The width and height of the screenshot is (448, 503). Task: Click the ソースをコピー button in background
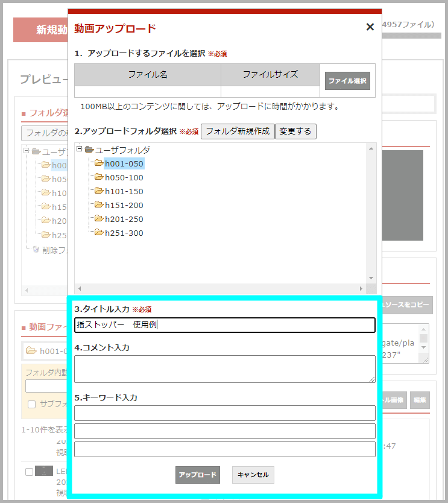(x=407, y=305)
